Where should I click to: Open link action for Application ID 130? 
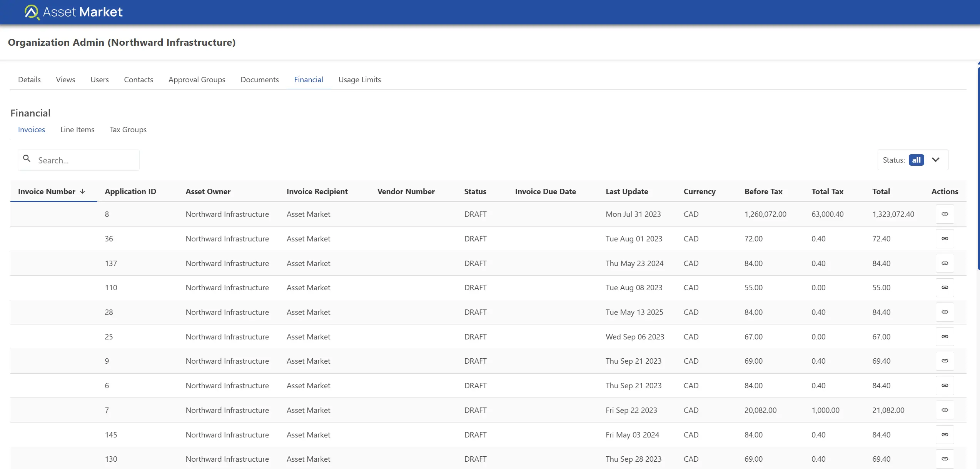[945, 459]
